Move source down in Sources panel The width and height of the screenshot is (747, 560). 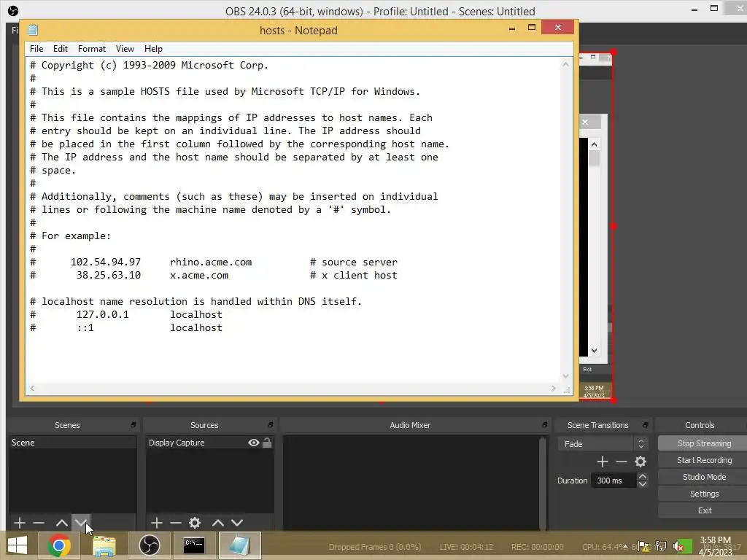point(237,523)
